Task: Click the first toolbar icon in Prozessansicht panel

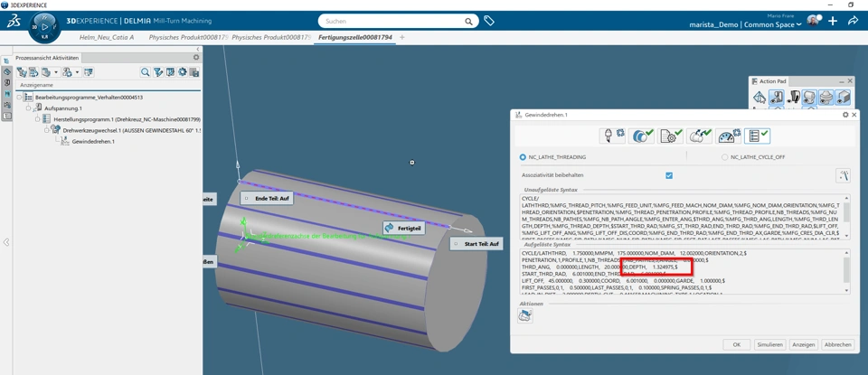Action: pos(22,72)
